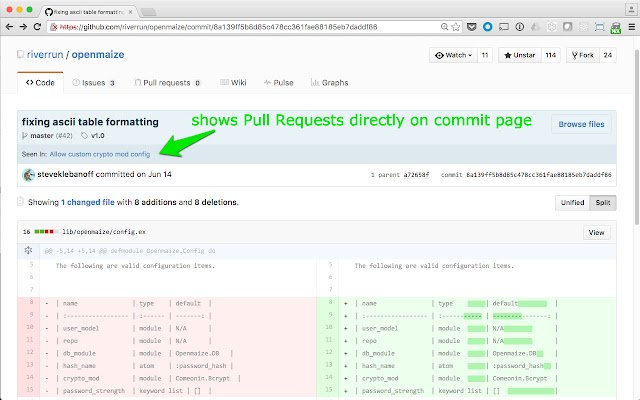Screen dimensions: 640x400
Task: Open pull request #42 link
Action: click(x=64, y=136)
